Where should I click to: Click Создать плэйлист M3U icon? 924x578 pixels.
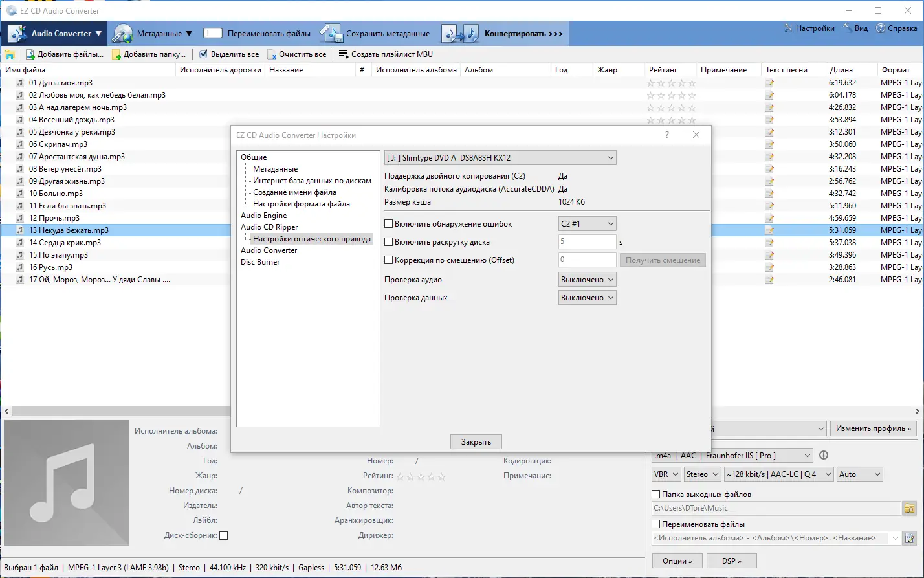(x=344, y=54)
